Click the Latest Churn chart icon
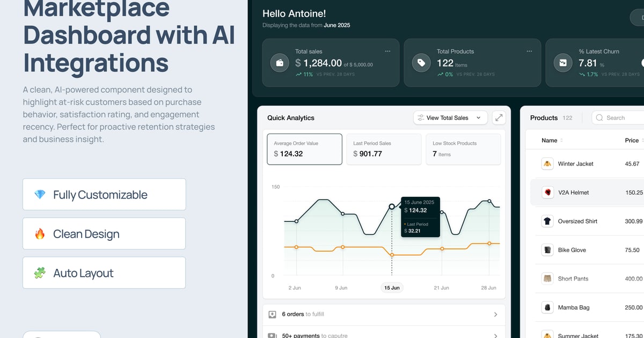The image size is (644, 338). click(x=563, y=63)
